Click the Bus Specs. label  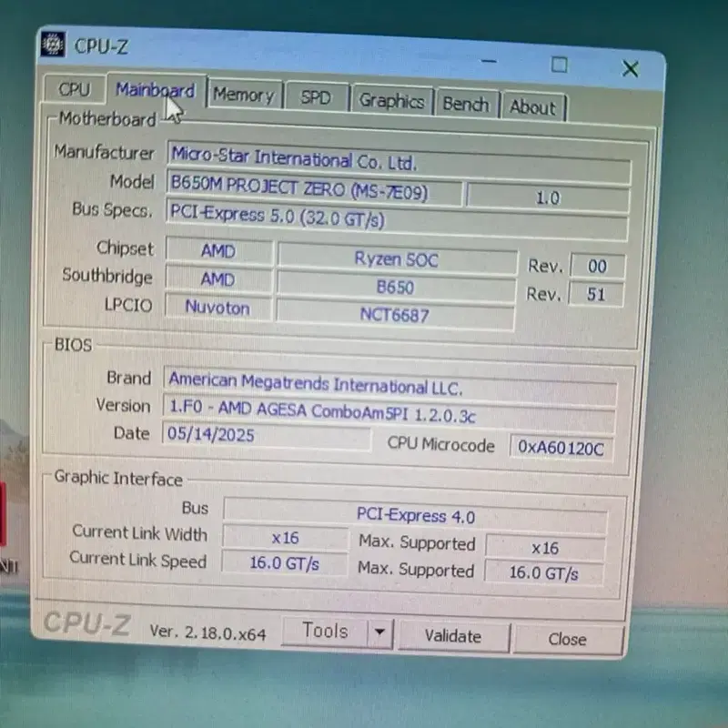coord(112,210)
